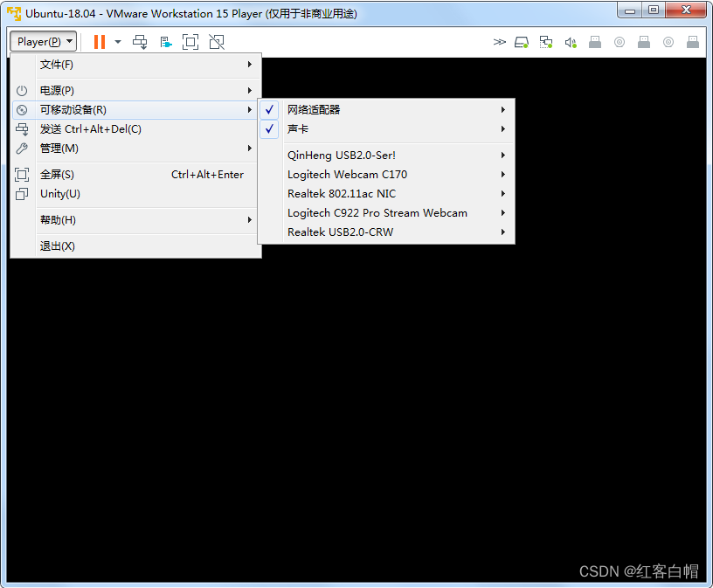This screenshot has width=713, height=588.
Task: Click the crossed-out Unity mode toolbar icon
Action: pyautogui.click(x=217, y=42)
